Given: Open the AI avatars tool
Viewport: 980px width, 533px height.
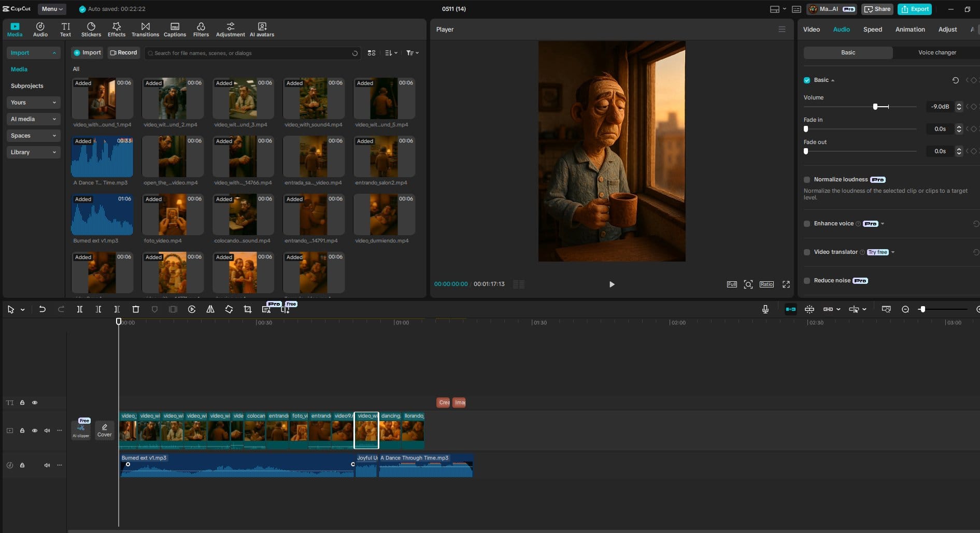Looking at the screenshot, I should [262, 30].
